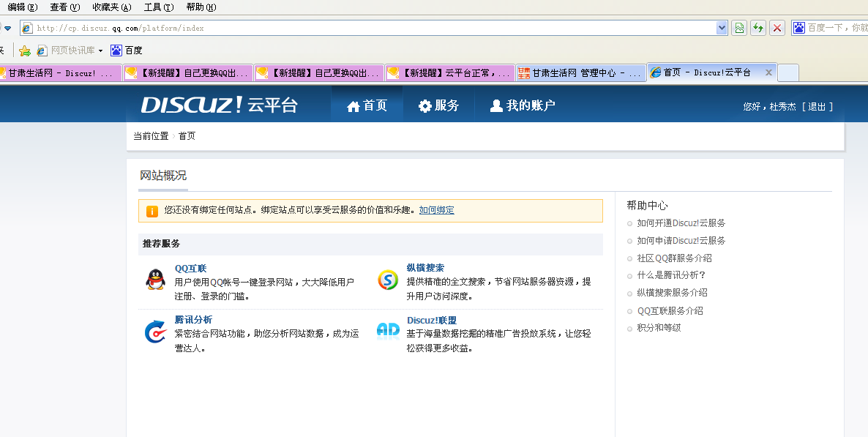Screen dimensions: 868x437
Task: Open the 腾讯分析 service link
Action: pyautogui.click(x=193, y=320)
